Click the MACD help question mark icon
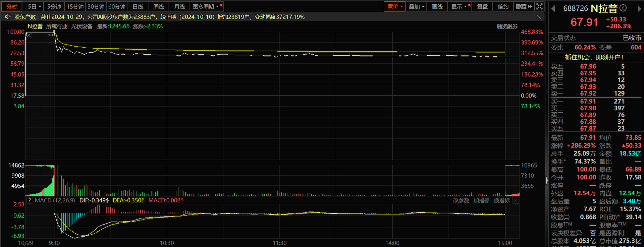Screen dimensions: 644x247 point(30,200)
